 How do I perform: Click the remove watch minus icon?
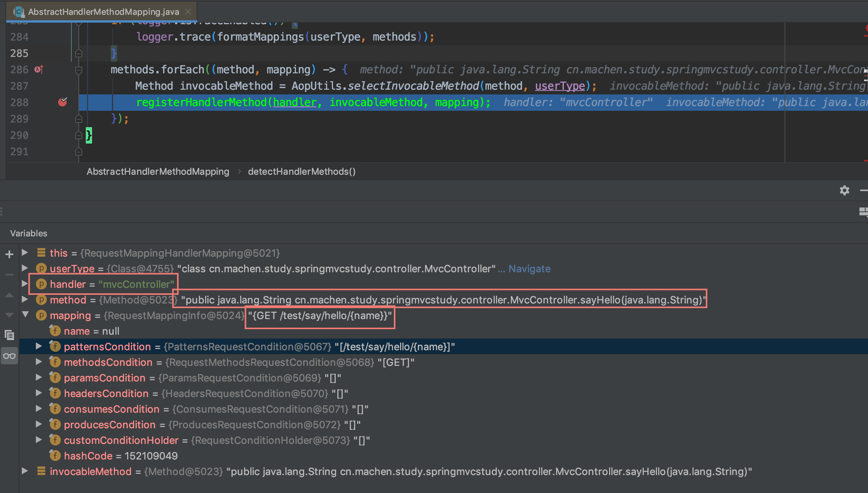9,275
